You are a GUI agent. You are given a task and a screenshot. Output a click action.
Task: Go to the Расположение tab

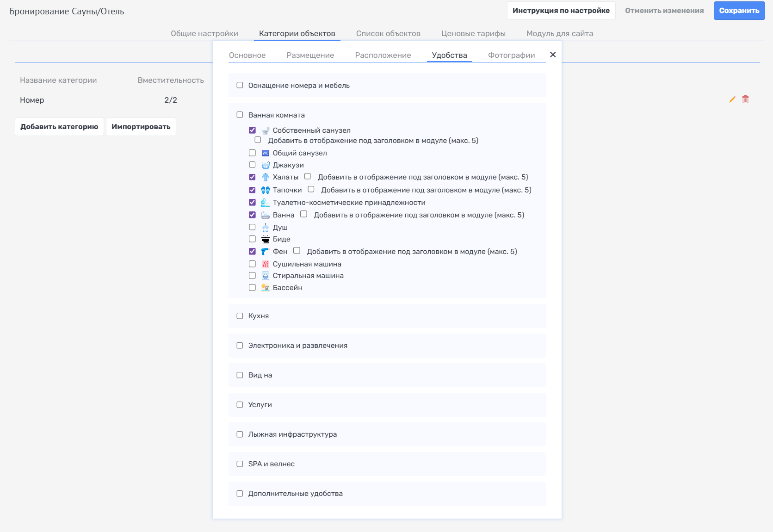(383, 55)
